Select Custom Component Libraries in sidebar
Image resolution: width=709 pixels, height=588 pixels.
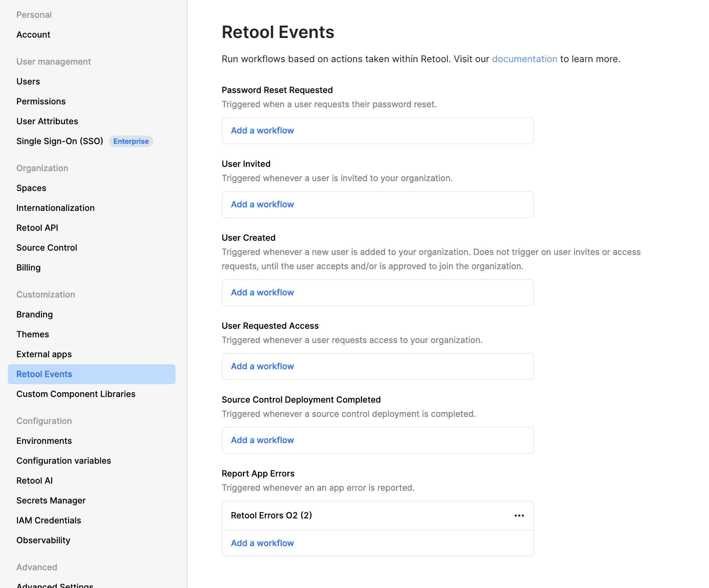[x=76, y=394]
